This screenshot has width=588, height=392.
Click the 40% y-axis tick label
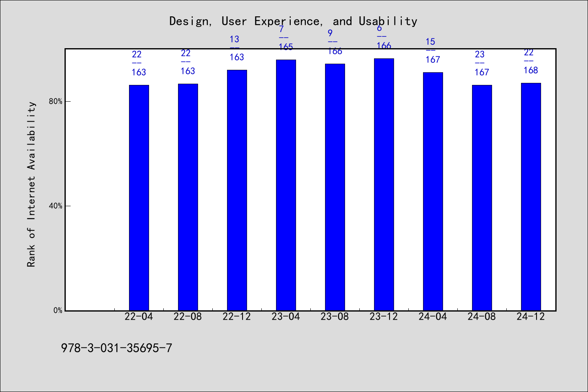(56, 206)
